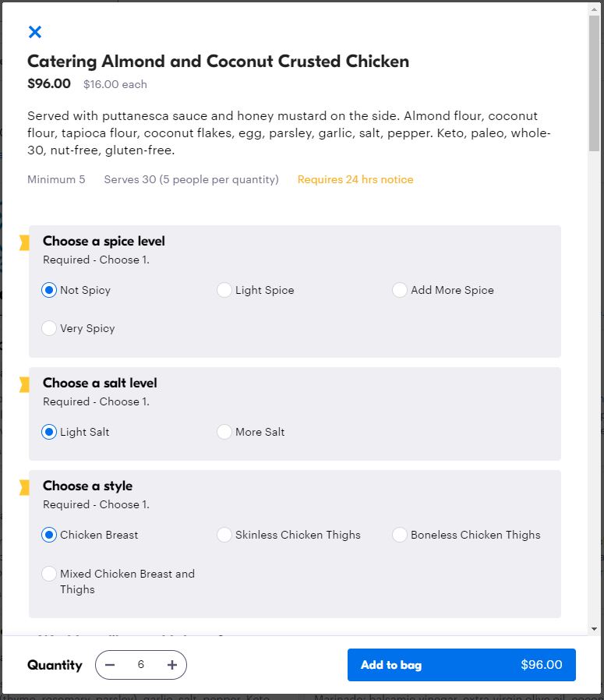Pick Boneless Chicken Thighs style

click(400, 535)
